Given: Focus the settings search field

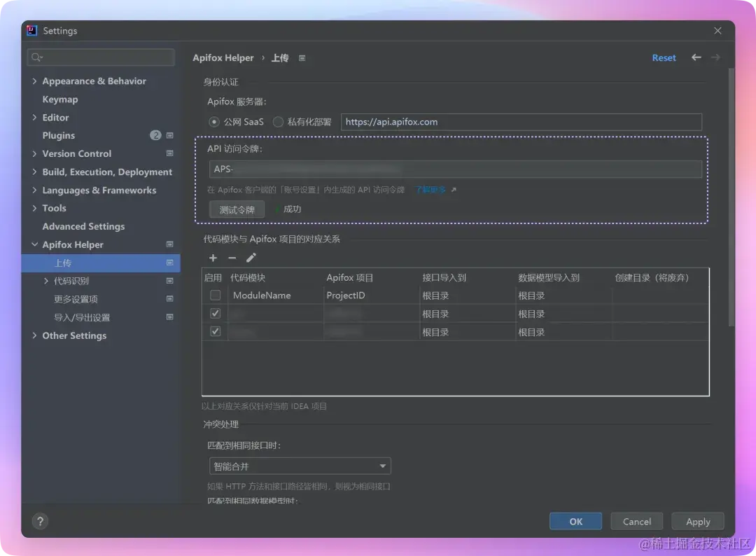Looking at the screenshot, I should tap(101, 57).
